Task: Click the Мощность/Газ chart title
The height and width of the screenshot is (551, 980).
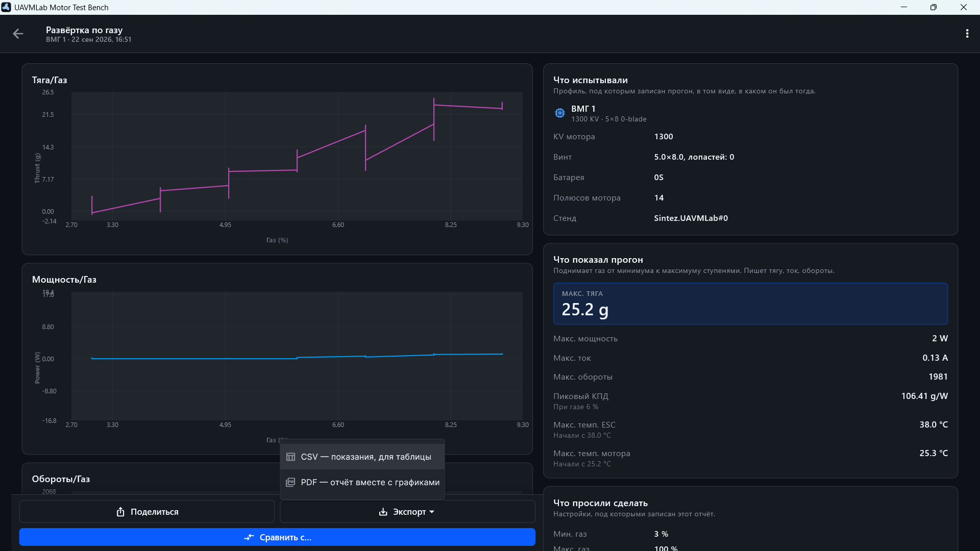Action: (64, 280)
